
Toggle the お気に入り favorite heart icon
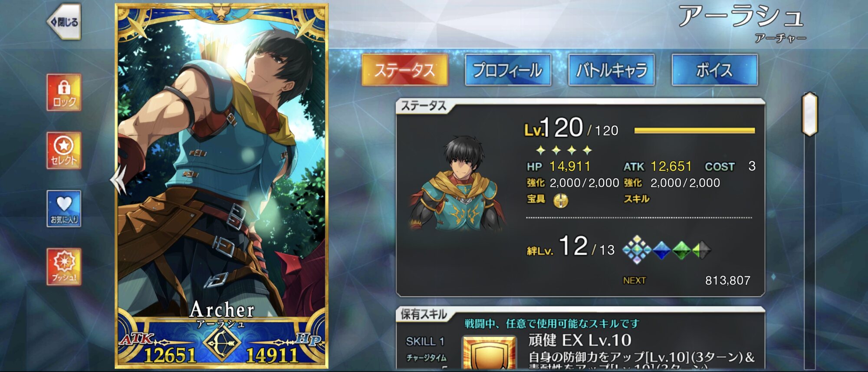click(x=64, y=209)
